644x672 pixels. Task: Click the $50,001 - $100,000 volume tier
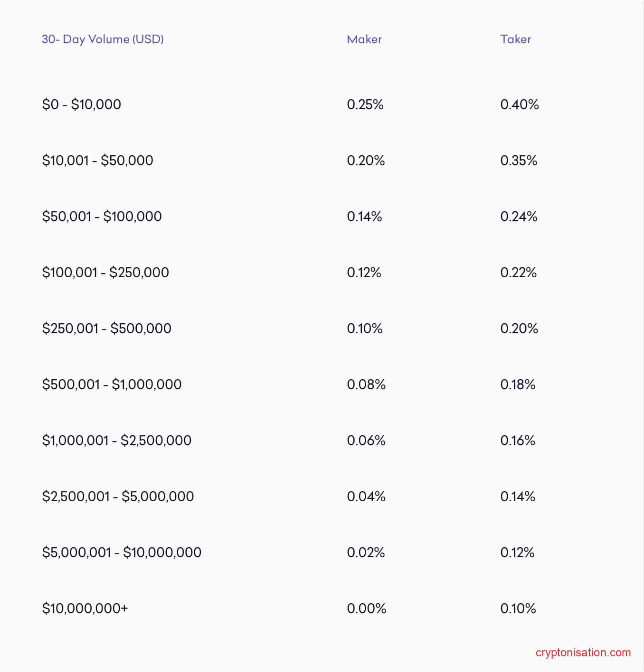pyautogui.click(x=102, y=216)
